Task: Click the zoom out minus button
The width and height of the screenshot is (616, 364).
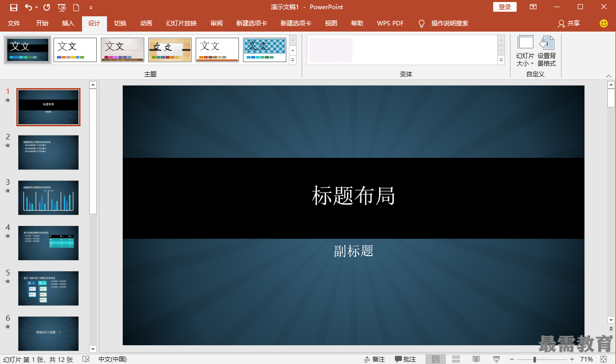Action: tap(513, 359)
